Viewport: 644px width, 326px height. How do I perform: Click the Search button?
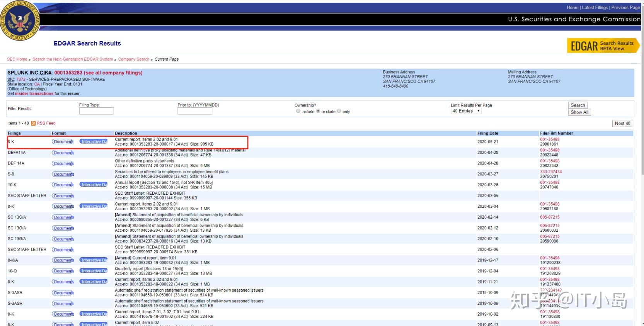tap(578, 105)
